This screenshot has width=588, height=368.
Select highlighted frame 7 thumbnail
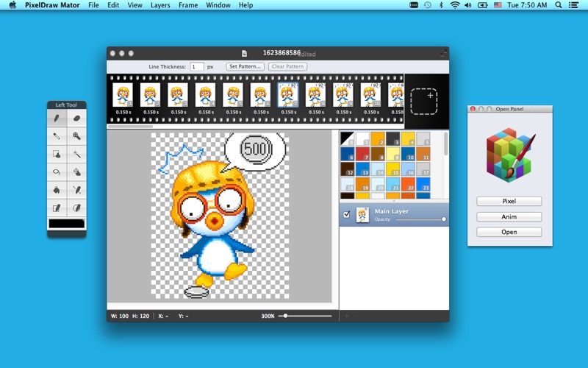tap(288, 95)
